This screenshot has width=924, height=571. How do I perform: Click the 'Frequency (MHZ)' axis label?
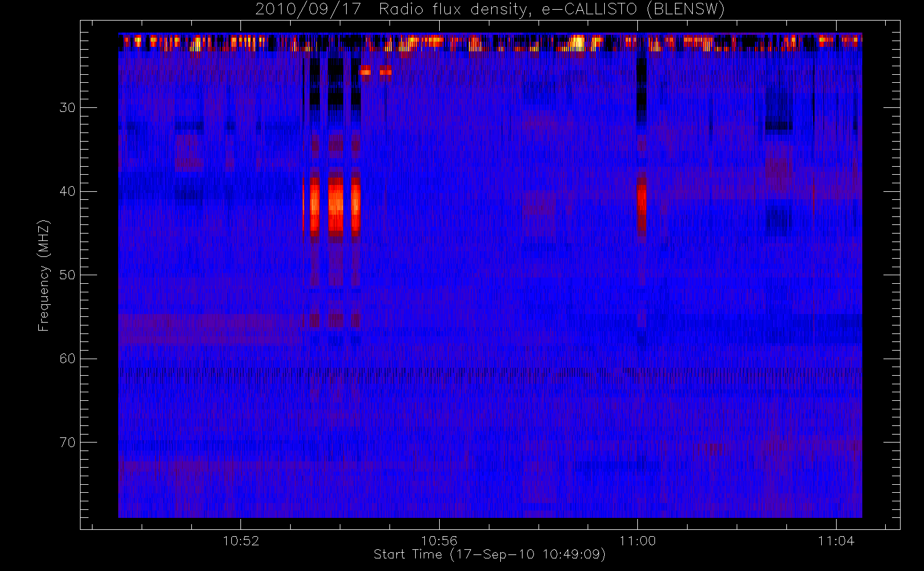pyautogui.click(x=44, y=275)
